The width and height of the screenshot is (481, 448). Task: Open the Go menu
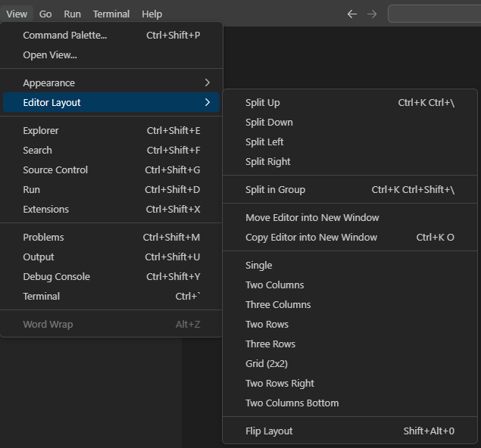(45, 14)
